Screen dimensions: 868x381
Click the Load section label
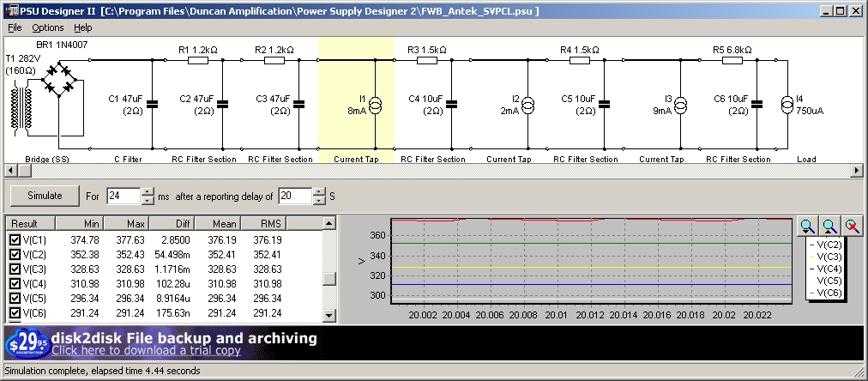tap(806, 160)
